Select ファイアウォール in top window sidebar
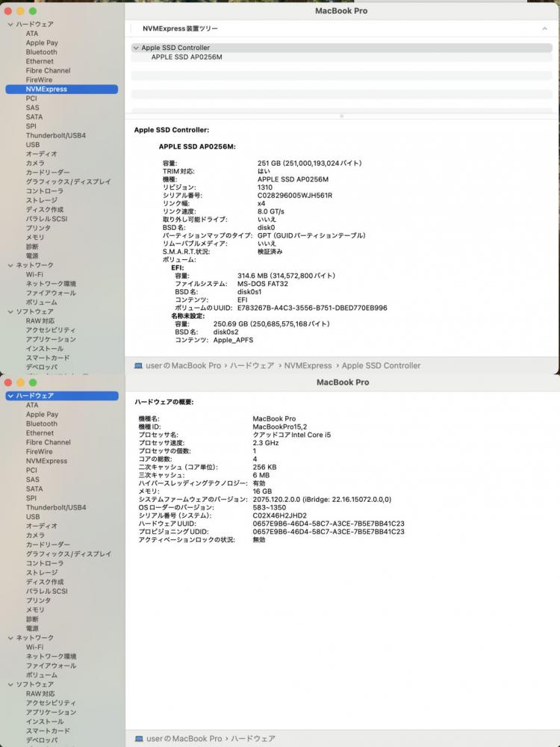Viewport: 560px width, 747px height. pos(51,294)
